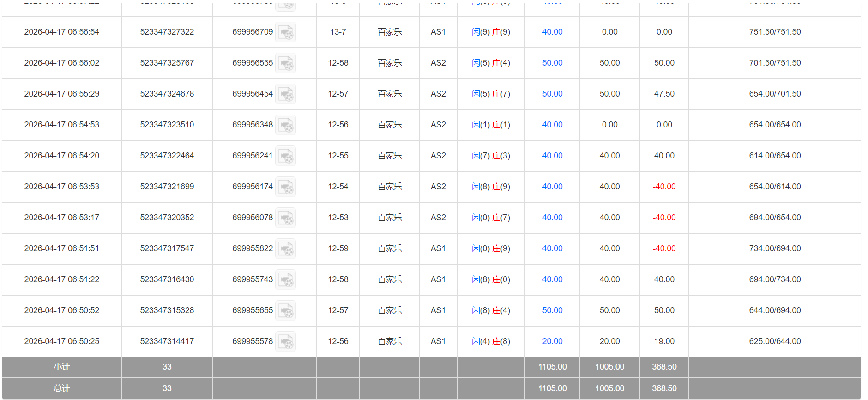This screenshot has width=868, height=400.
Task: Click balance 625.00/644.00 cell
Action: click(775, 341)
